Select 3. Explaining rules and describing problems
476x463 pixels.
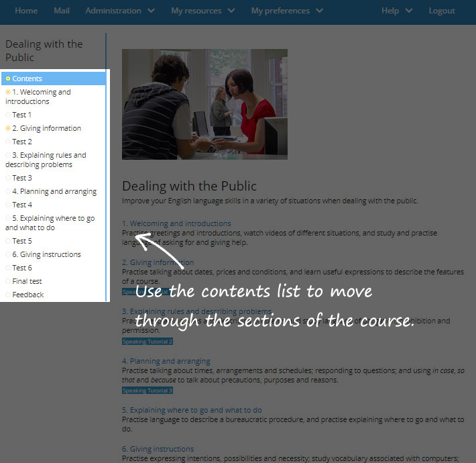coord(46,160)
